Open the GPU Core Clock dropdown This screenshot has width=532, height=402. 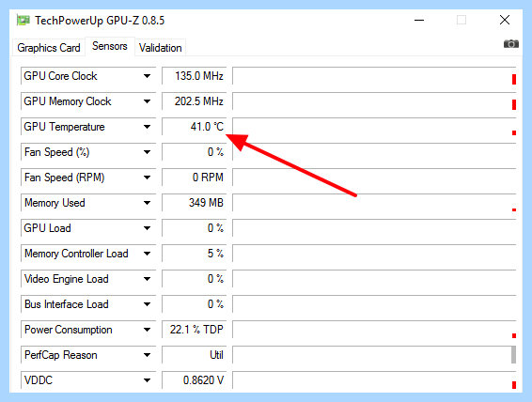click(x=147, y=76)
